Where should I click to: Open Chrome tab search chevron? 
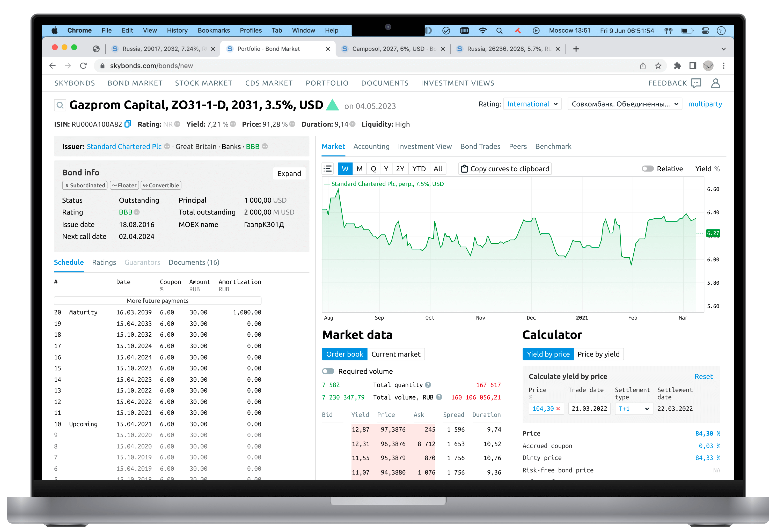click(723, 49)
